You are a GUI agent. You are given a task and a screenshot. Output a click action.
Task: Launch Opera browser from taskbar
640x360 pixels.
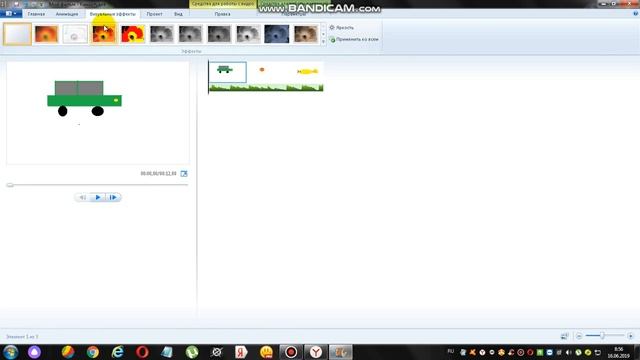[x=142, y=352]
